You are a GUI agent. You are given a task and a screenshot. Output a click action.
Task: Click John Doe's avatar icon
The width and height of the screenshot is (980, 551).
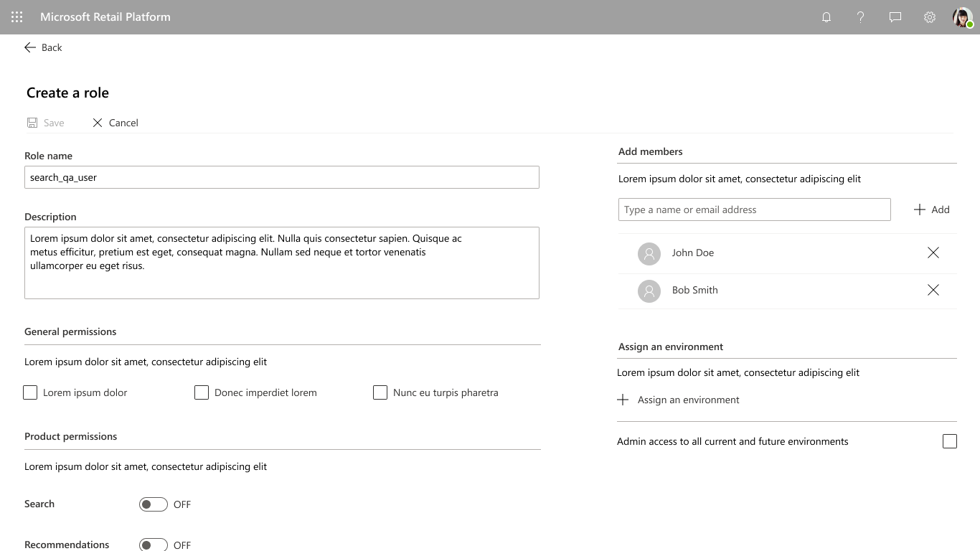pyautogui.click(x=649, y=253)
